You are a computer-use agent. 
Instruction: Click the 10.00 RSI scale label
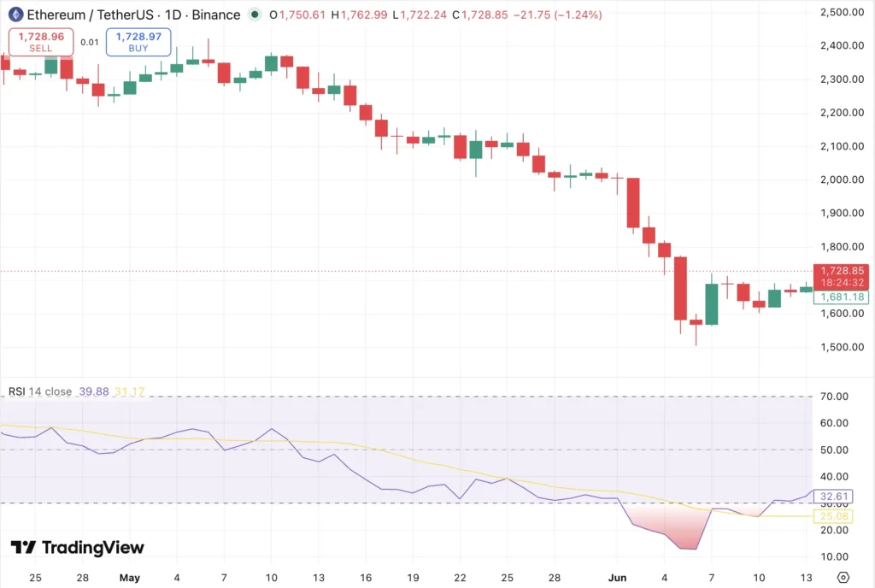(834, 556)
